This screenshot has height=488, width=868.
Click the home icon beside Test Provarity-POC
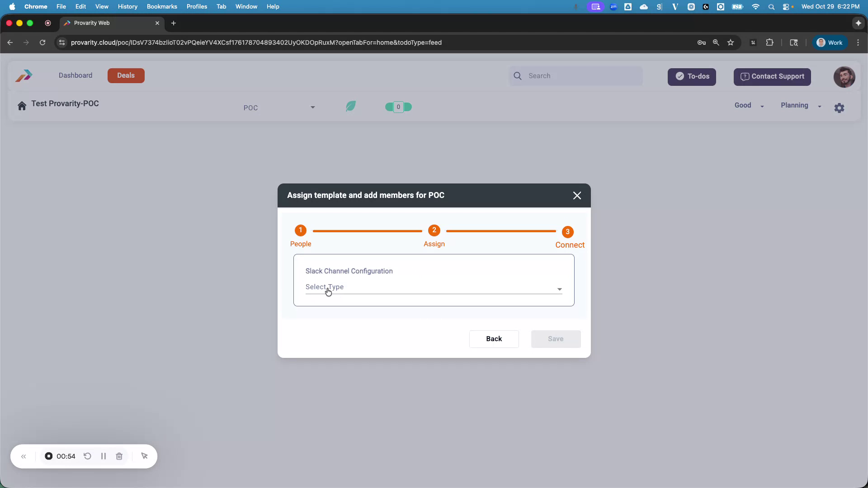click(22, 105)
